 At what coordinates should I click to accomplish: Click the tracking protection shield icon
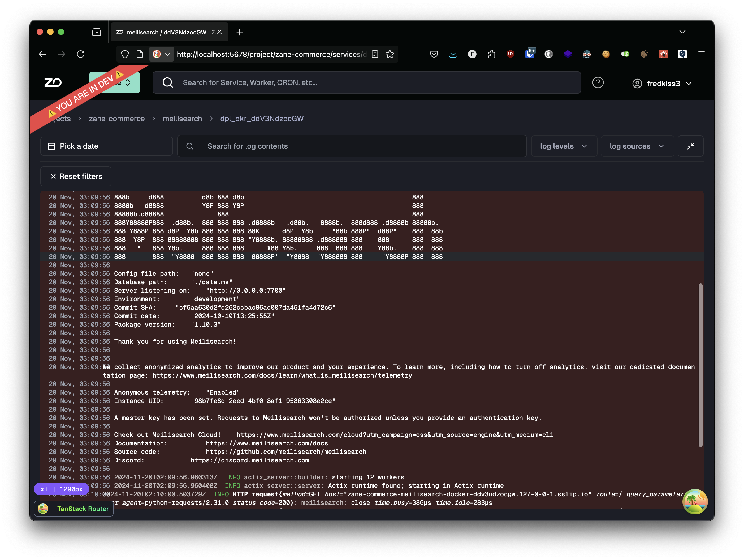coord(125,54)
